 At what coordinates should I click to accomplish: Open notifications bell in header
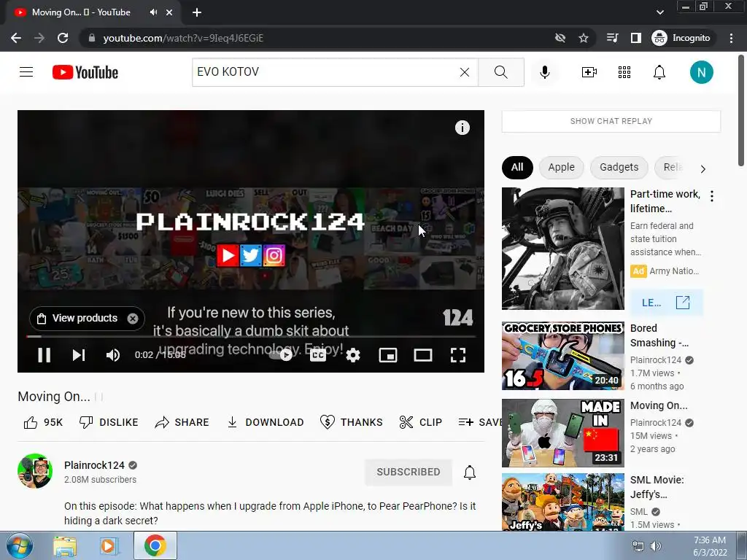[659, 72]
